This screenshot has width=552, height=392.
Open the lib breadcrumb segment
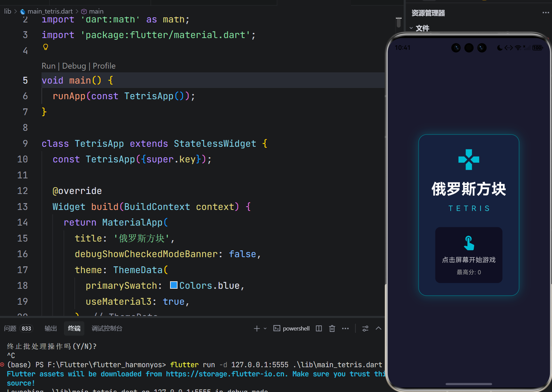point(7,11)
